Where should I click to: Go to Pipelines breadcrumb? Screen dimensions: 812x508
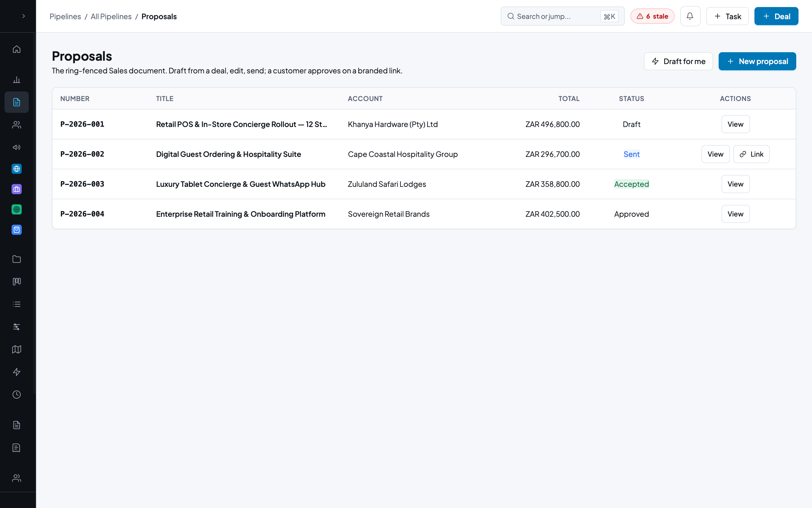click(65, 16)
